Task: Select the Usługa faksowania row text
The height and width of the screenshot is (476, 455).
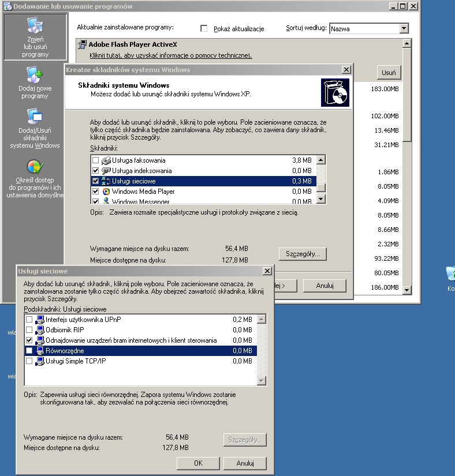Action: point(139,160)
